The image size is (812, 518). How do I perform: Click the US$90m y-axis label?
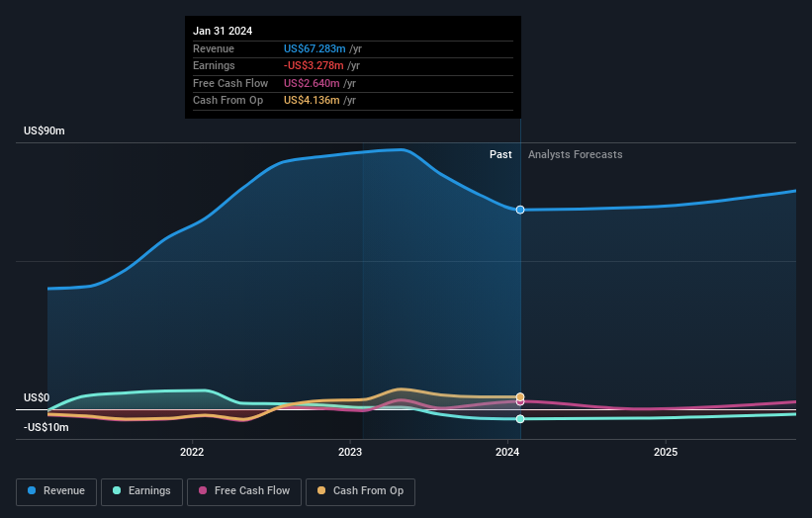click(x=45, y=130)
